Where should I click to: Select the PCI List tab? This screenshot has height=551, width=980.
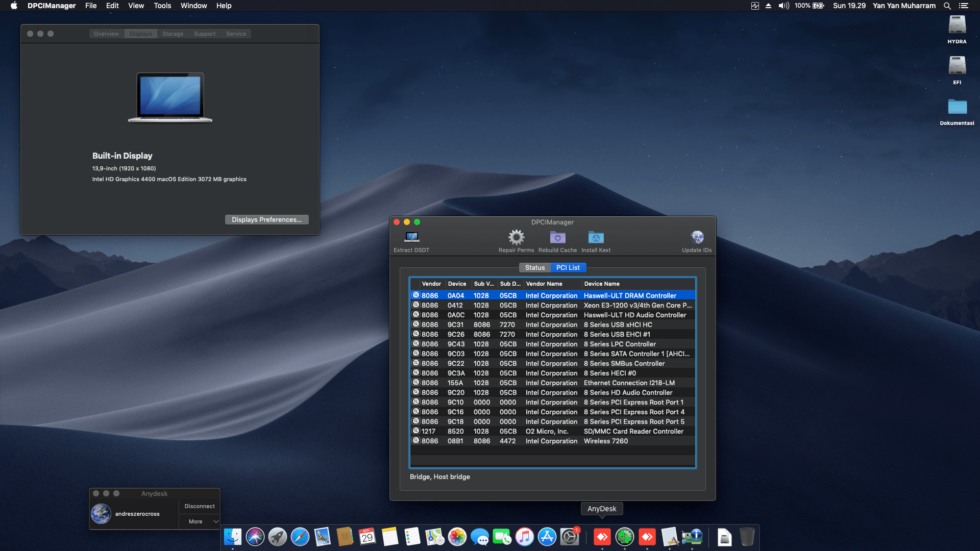coord(568,267)
